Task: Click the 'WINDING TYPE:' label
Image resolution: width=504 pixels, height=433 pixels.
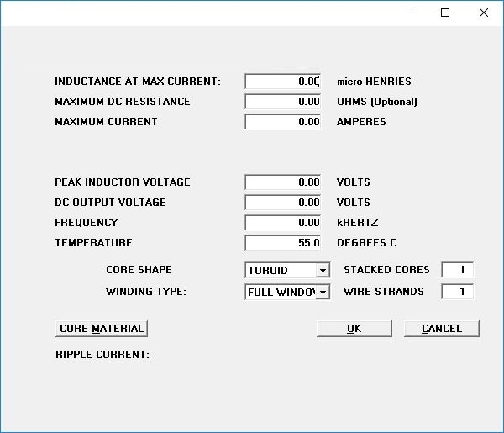Action: [x=146, y=292]
